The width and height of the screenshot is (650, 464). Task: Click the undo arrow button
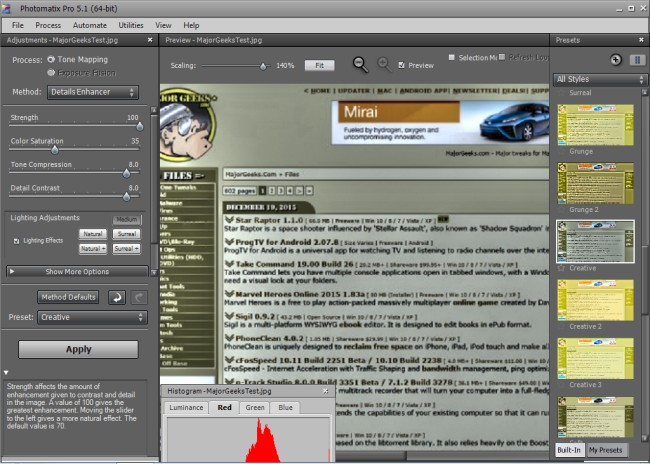[x=117, y=297]
